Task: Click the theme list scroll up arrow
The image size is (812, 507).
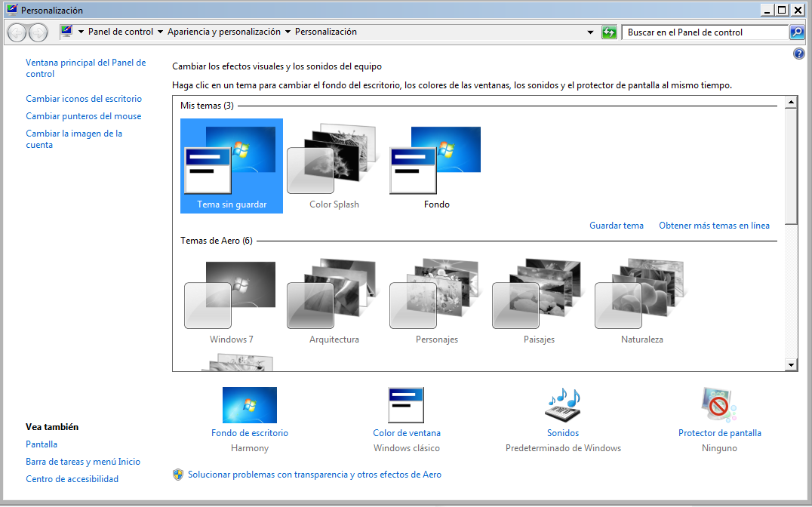Action: (791, 102)
